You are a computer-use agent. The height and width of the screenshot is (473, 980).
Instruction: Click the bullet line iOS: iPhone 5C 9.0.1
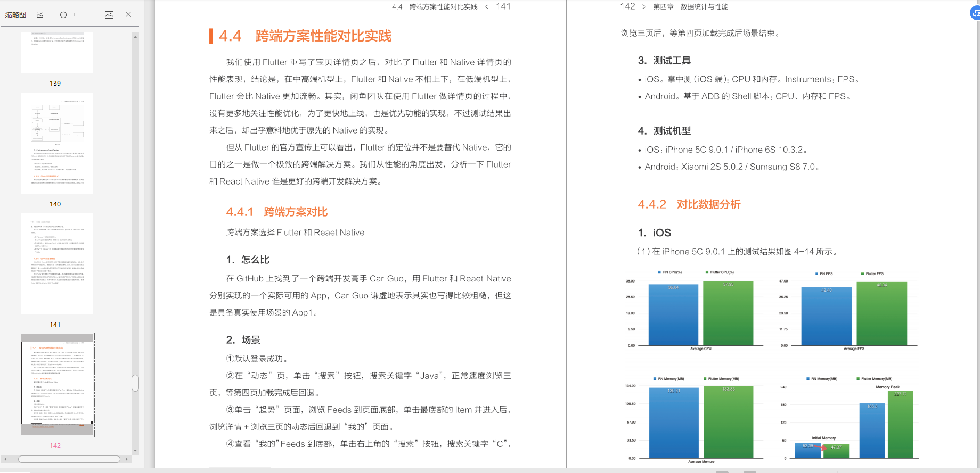point(723,150)
